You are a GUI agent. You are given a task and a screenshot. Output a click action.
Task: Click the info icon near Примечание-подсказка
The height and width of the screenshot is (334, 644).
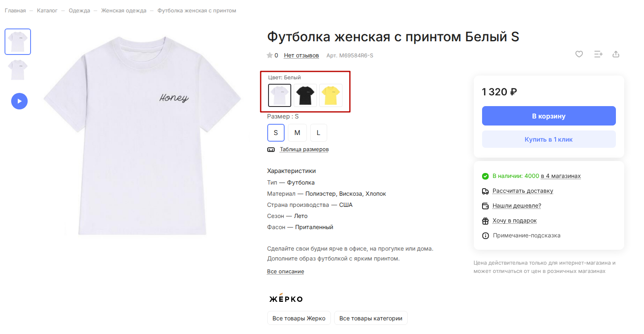pos(485,236)
